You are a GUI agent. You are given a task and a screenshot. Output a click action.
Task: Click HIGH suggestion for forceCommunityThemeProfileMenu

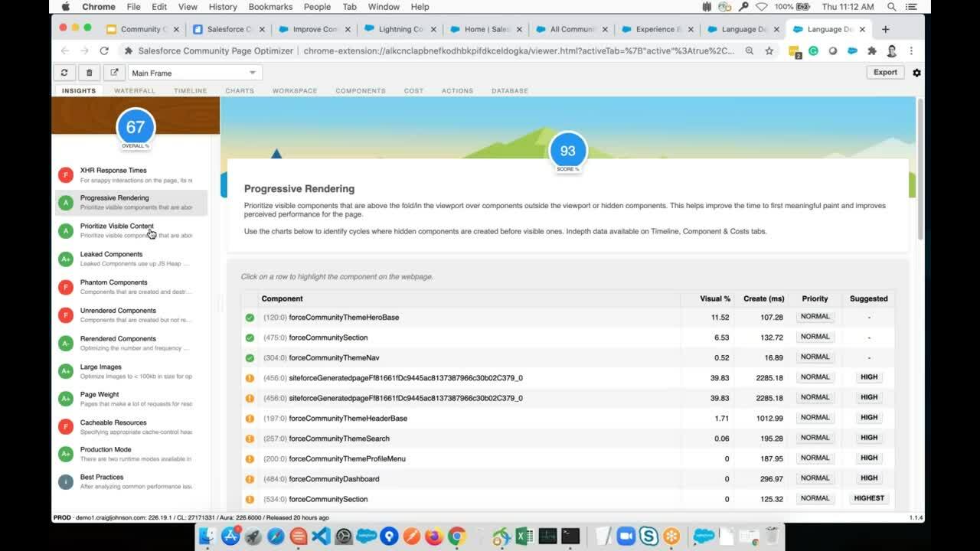[x=869, y=458]
